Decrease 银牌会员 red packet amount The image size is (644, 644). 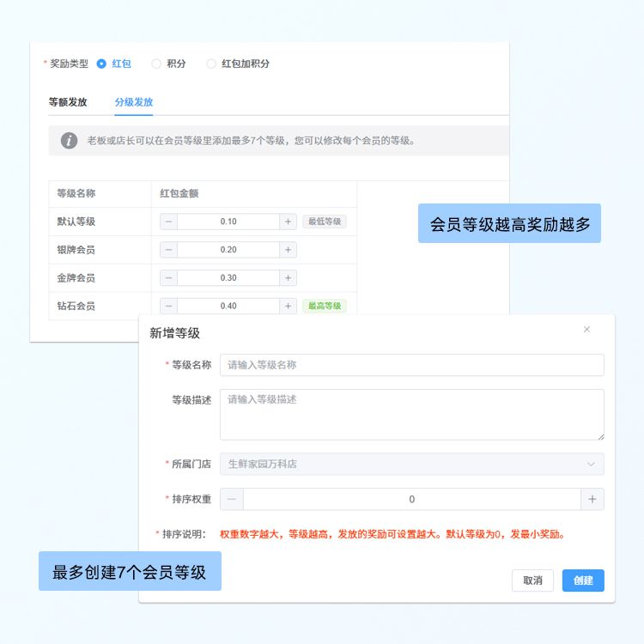pos(169,250)
